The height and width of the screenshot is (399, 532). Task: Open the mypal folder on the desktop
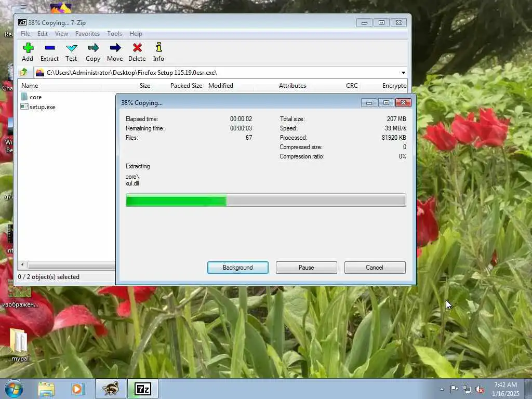(x=19, y=344)
